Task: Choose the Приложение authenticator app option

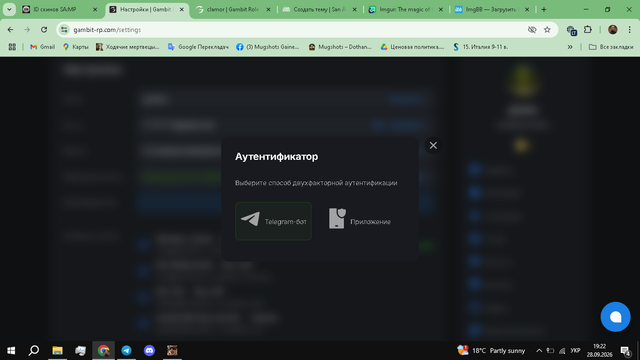Action: pos(360,221)
